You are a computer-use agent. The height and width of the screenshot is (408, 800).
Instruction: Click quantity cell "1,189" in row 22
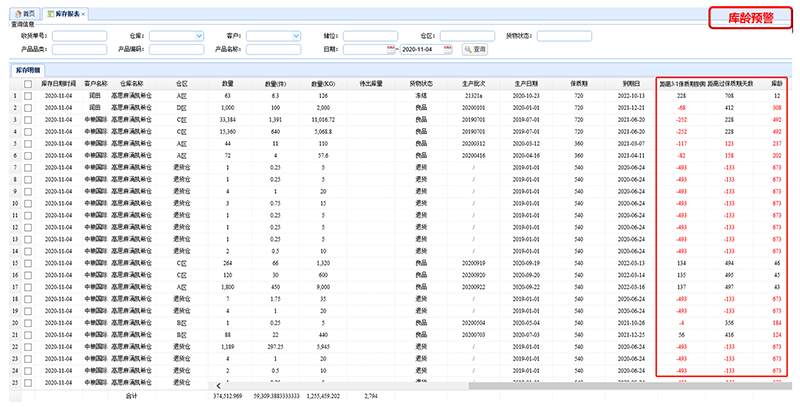point(227,347)
